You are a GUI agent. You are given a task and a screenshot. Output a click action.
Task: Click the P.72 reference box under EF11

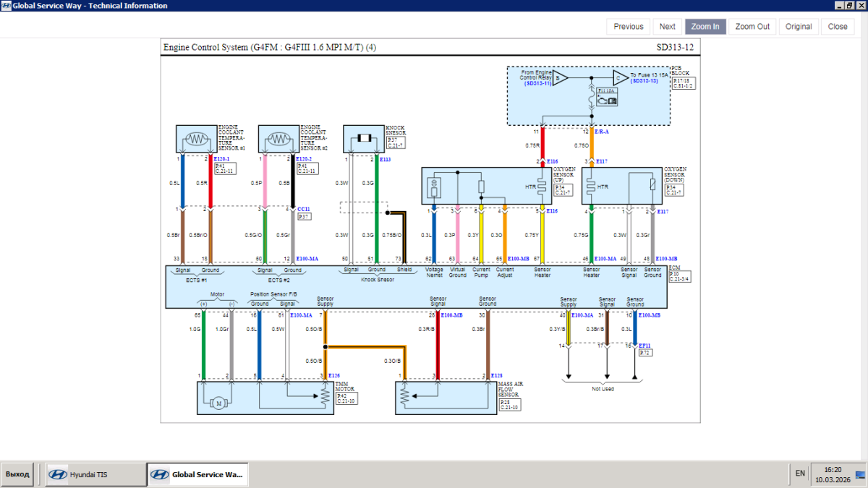645,353
